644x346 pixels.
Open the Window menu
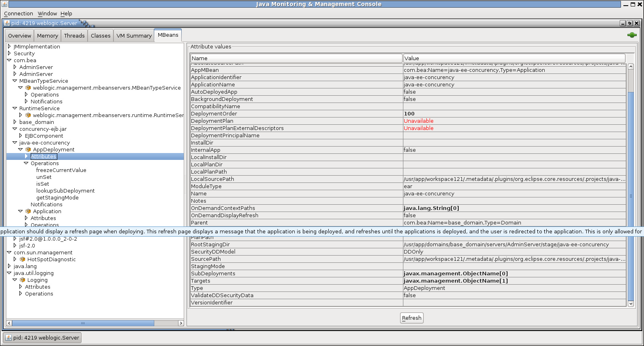click(47, 13)
